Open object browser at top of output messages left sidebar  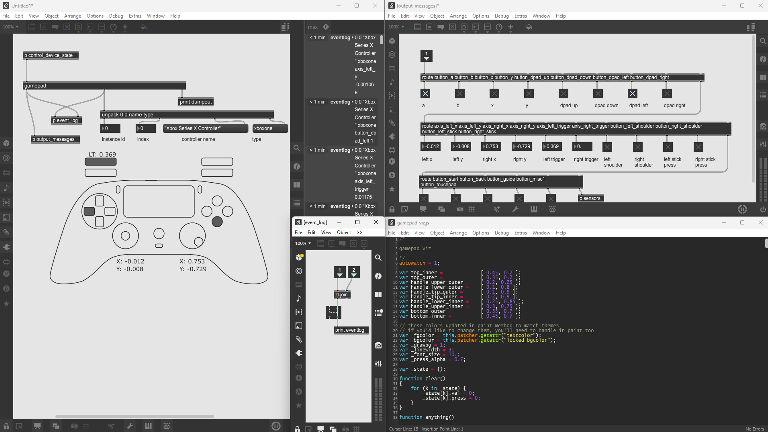coord(392,41)
